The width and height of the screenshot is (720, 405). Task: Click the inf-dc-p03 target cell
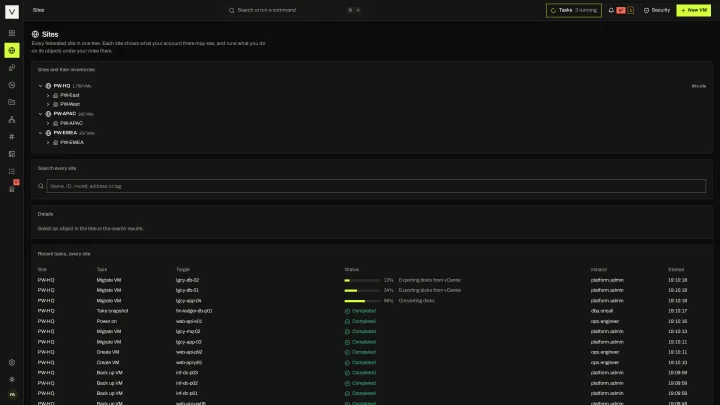click(x=187, y=373)
